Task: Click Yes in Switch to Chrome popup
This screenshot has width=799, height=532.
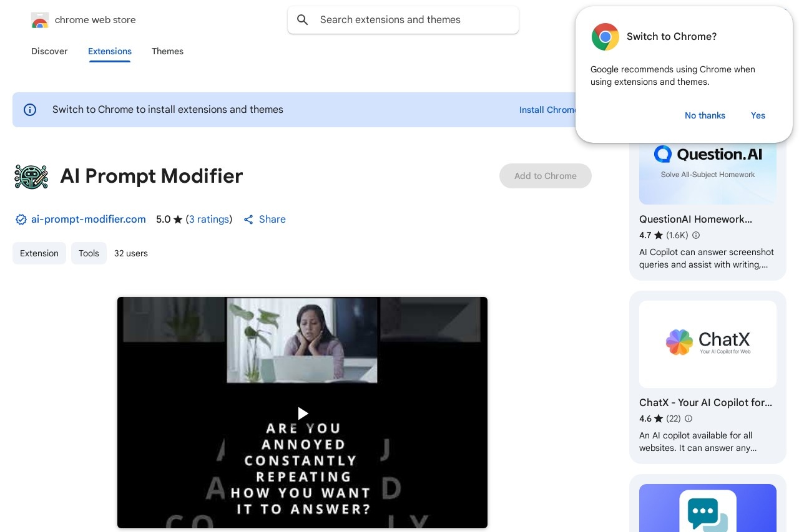Action: (x=758, y=115)
